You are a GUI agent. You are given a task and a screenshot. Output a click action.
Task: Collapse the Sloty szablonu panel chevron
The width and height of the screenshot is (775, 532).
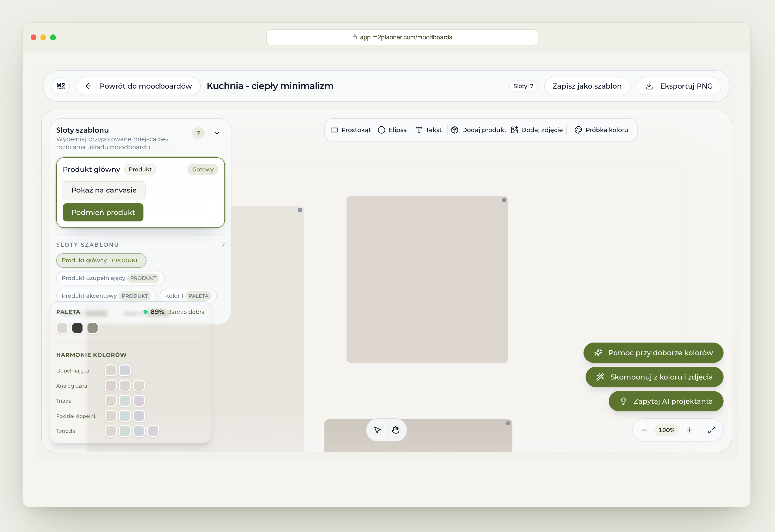pos(217,133)
